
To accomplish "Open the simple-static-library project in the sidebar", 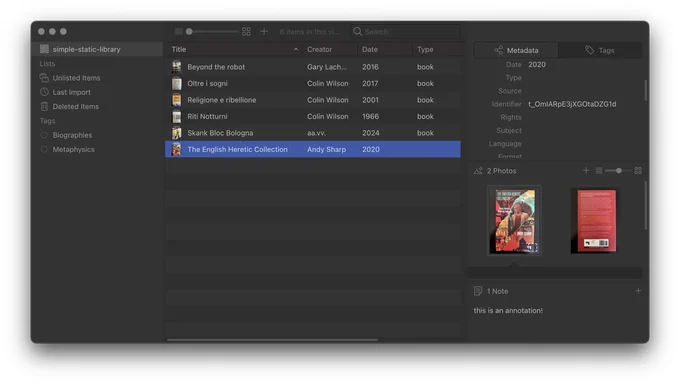I will click(98, 49).
